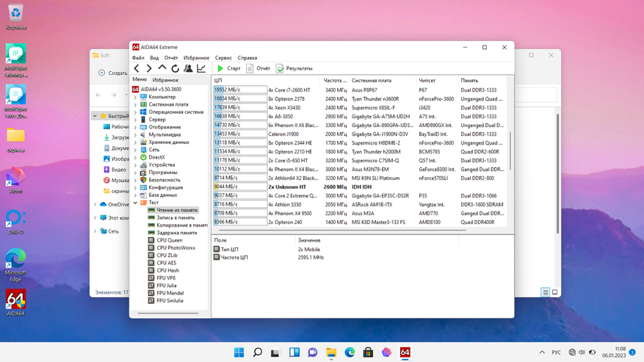Expand the Сервер tree node
Image resolution: width=644 pixels, height=362 pixels.
coord(136,120)
